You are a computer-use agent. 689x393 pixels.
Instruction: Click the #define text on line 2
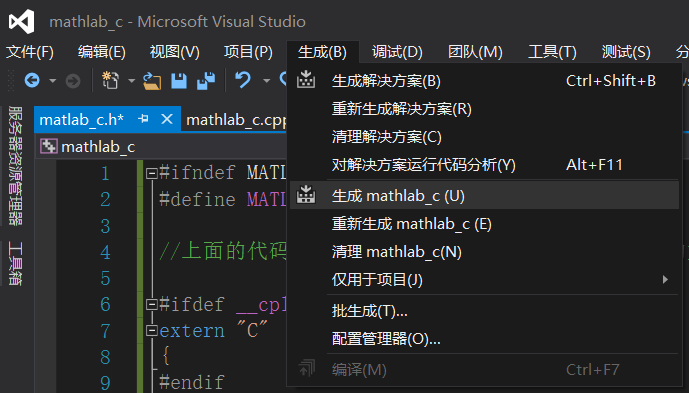(x=197, y=200)
